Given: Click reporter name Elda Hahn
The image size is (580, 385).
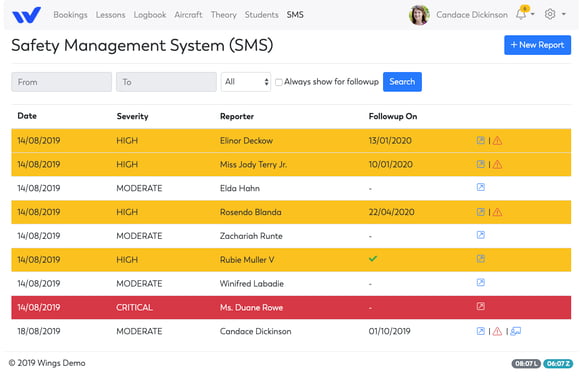Looking at the screenshot, I should (x=240, y=188).
